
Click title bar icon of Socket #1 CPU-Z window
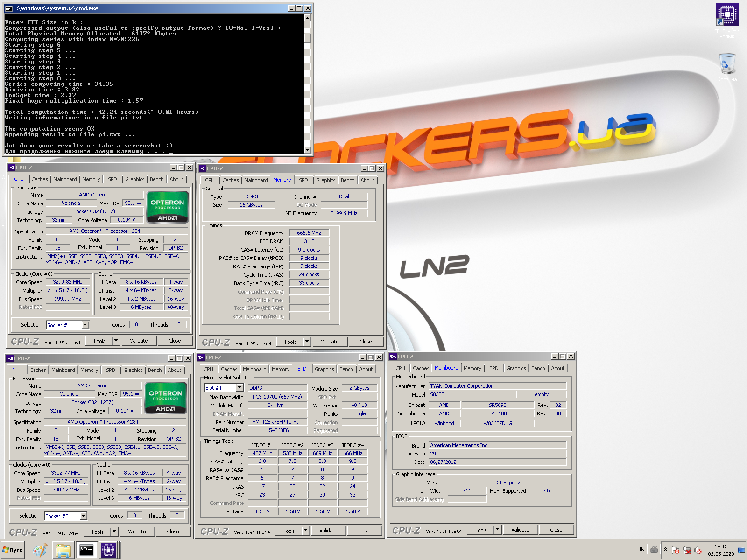[12, 168]
